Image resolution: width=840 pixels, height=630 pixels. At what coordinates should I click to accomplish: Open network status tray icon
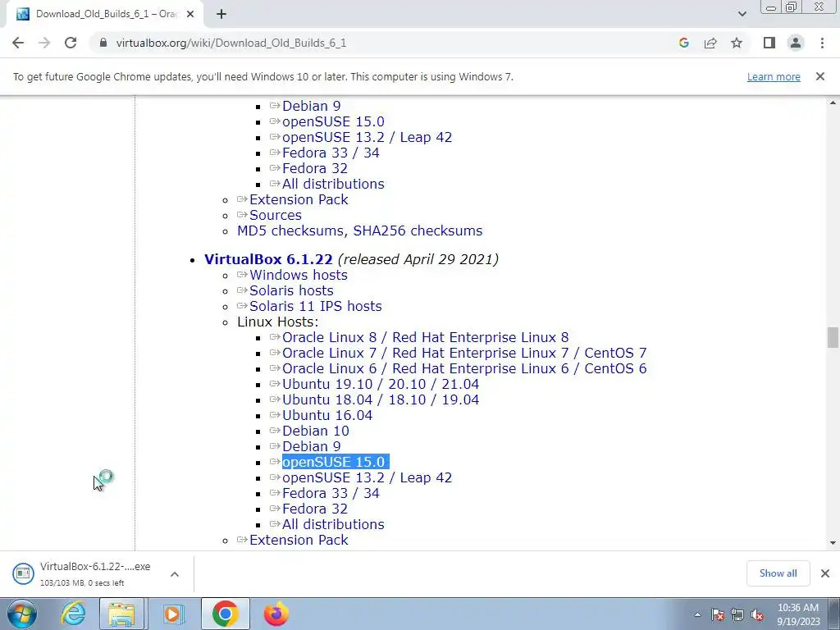737,615
